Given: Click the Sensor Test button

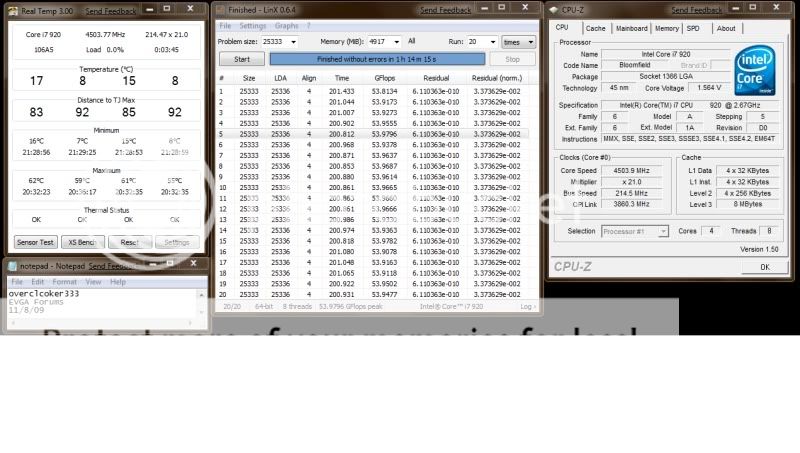Looking at the screenshot, I should 34,242.
